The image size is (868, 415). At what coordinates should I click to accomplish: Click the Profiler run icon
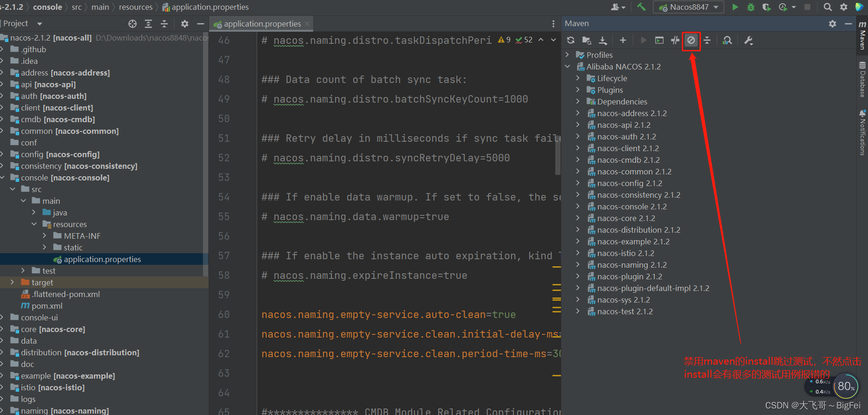point(783,7)
